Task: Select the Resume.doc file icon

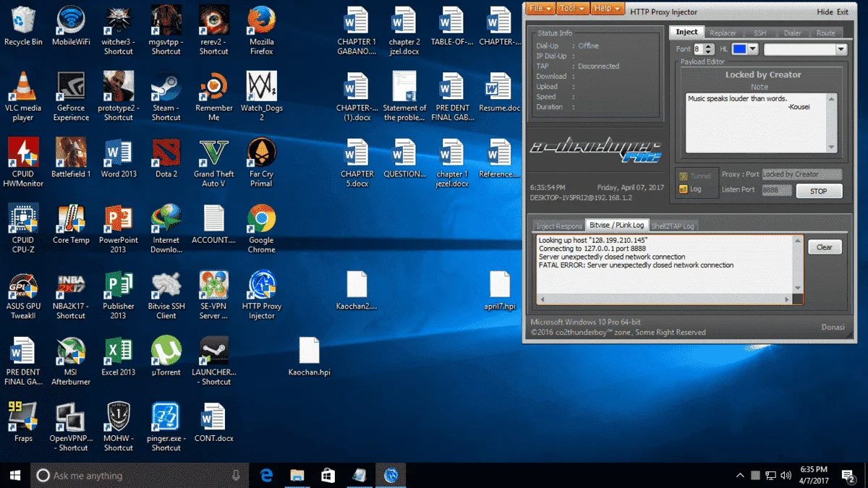Action: 500,93
